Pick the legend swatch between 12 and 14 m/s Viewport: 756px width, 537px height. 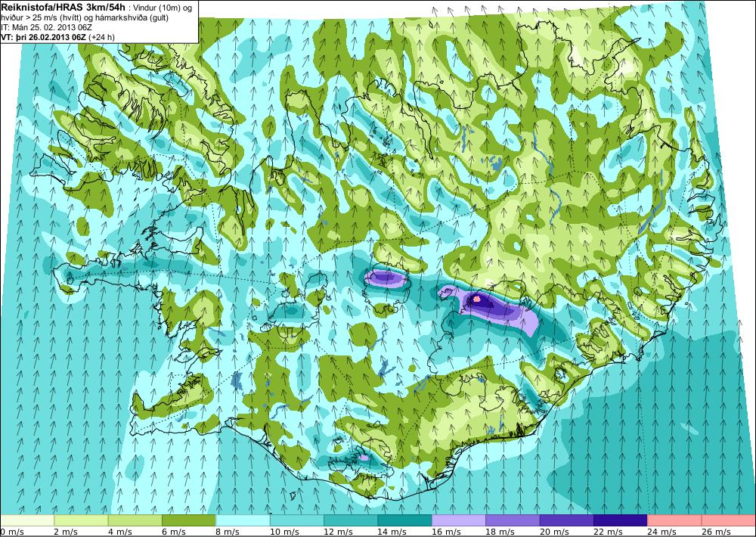tap(351, 520)
